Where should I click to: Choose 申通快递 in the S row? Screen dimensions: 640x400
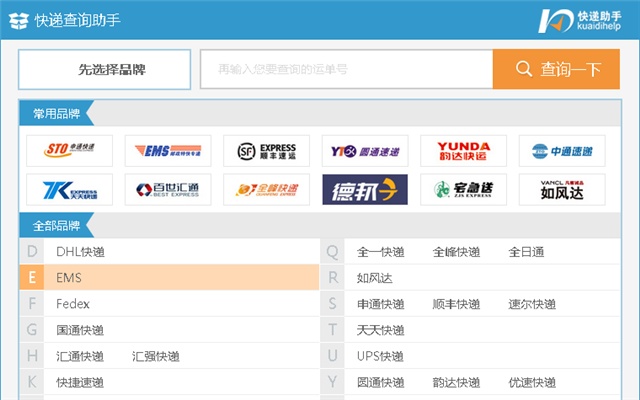click(380, 304)
